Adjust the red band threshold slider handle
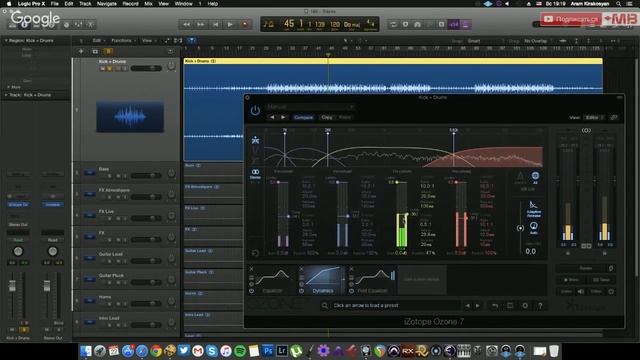The image size is (640, 360). click(x=466, y=218)
